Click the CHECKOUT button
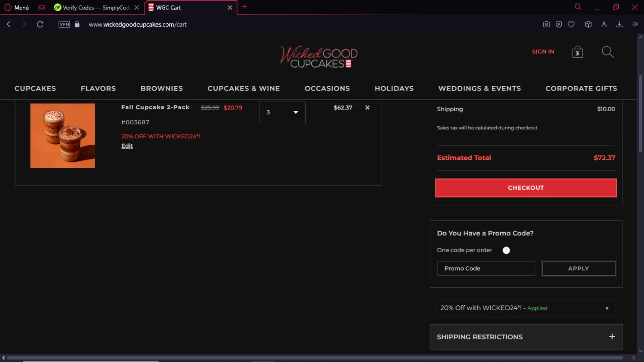The width and height of the screenshot is (644, 362). [x=526, y=188]
